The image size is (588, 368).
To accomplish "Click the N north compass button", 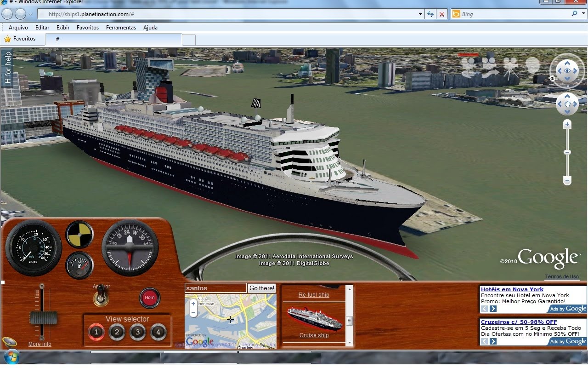I will pyautogui.click(x=552, y=79).
